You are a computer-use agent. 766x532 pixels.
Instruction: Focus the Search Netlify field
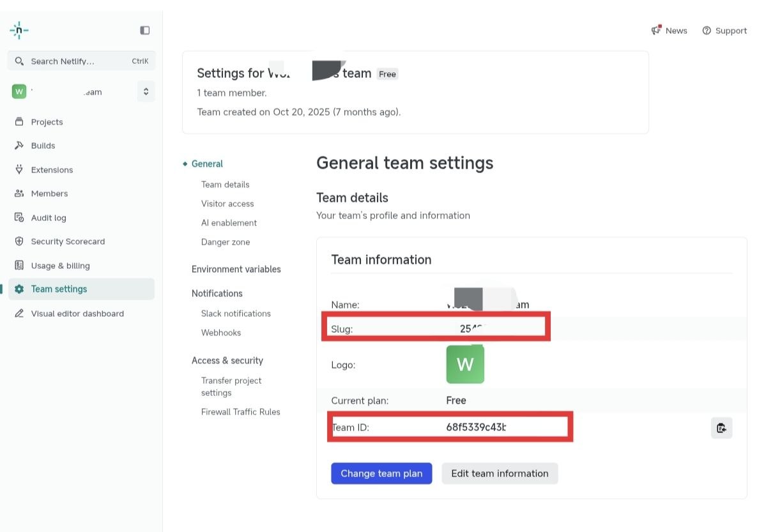coord(82,61)
